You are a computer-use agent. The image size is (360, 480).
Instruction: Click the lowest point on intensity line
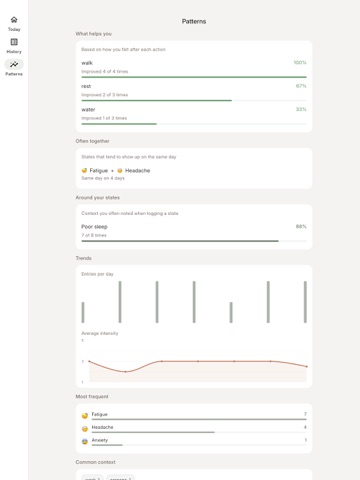pyautogui.click(x=125, y=372)
